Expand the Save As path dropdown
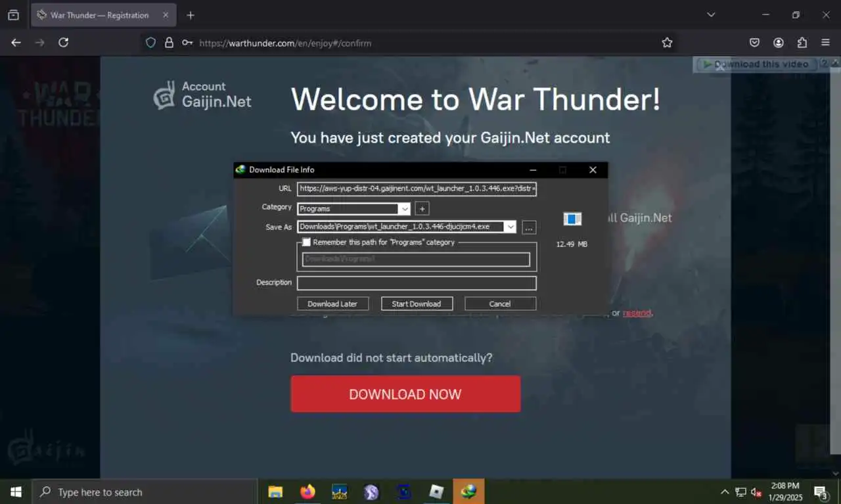 [x=510, y=227]
